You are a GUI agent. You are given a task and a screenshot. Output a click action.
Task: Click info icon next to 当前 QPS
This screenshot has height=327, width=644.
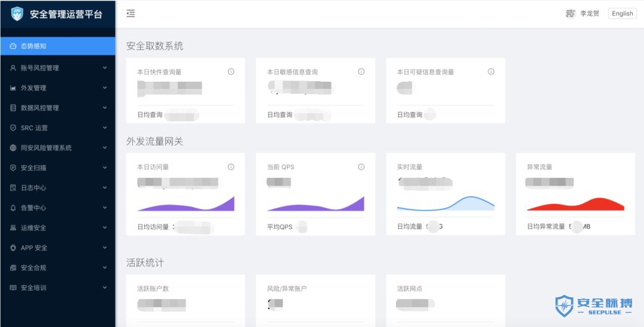tap(361, 167)
